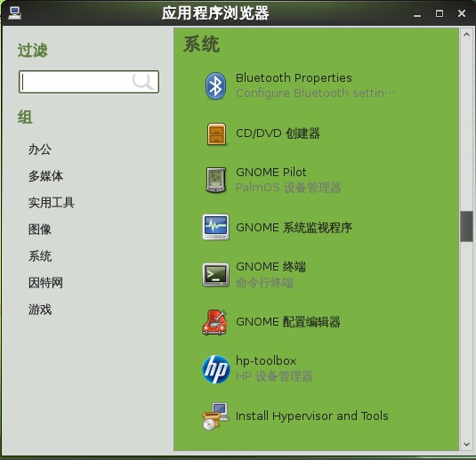Select the 系统 group in sidebar
Screen dimensions: 476x460
40,256
